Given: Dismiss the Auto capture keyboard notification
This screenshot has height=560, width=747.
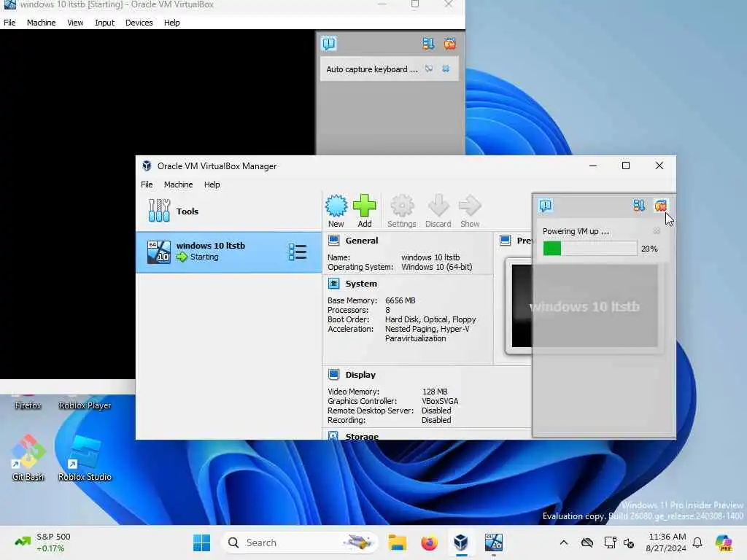Looking at the screenshot, I should [446, 69].
